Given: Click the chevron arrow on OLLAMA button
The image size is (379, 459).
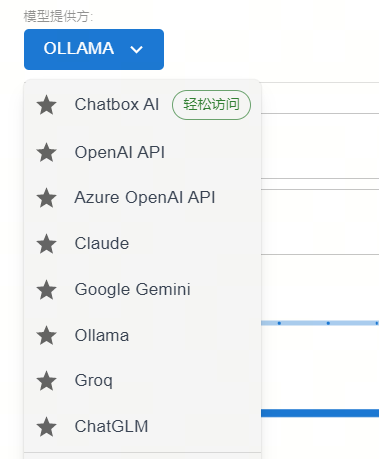Looking at the screenshot, I should [x=136, y=50].
